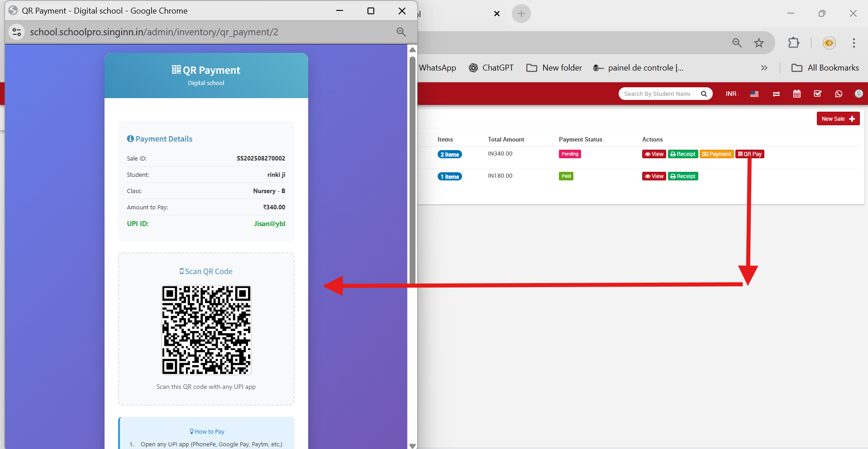Click the ₹340.00 amount to pay
868x449 pixels.
tap(274, 207)
